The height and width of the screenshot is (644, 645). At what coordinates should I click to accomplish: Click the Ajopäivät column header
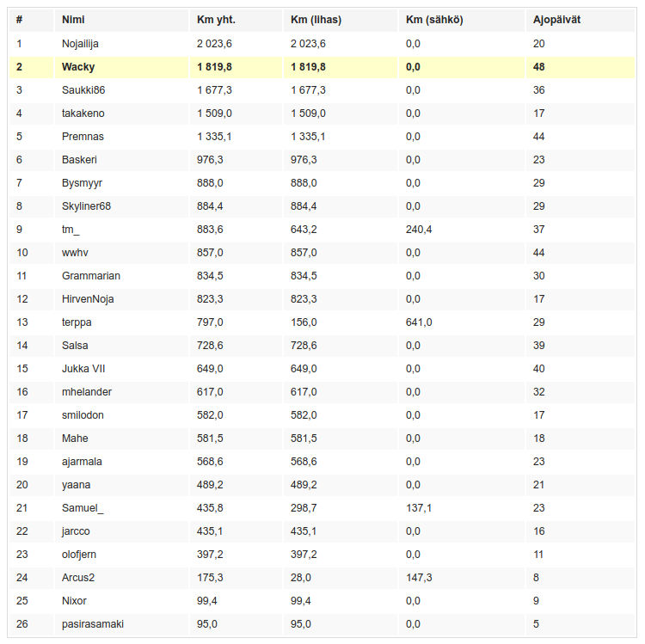(556, 20)
